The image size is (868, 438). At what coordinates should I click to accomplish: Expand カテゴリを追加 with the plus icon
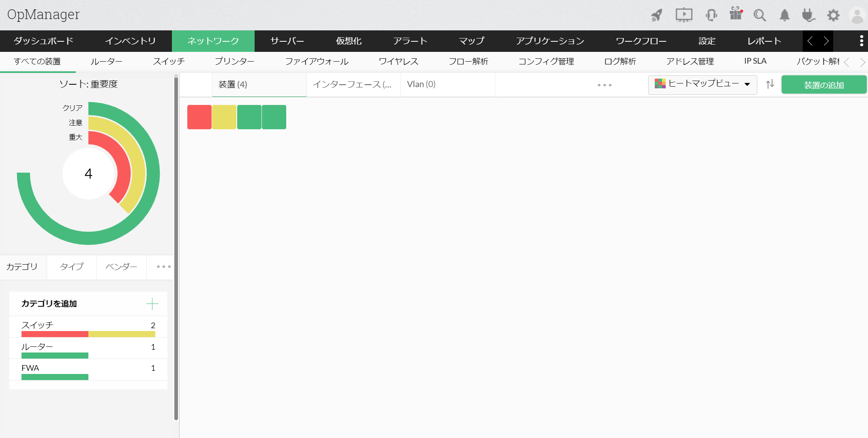(x=152, y=303)
